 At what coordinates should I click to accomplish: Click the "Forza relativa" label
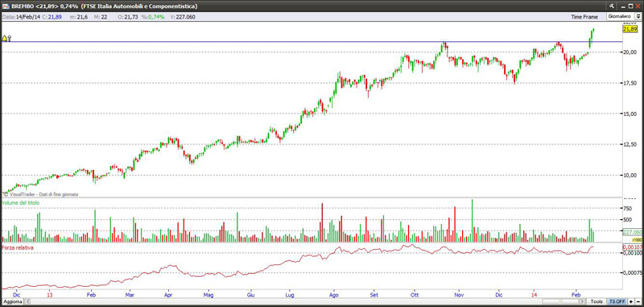(x=17, y=248)
